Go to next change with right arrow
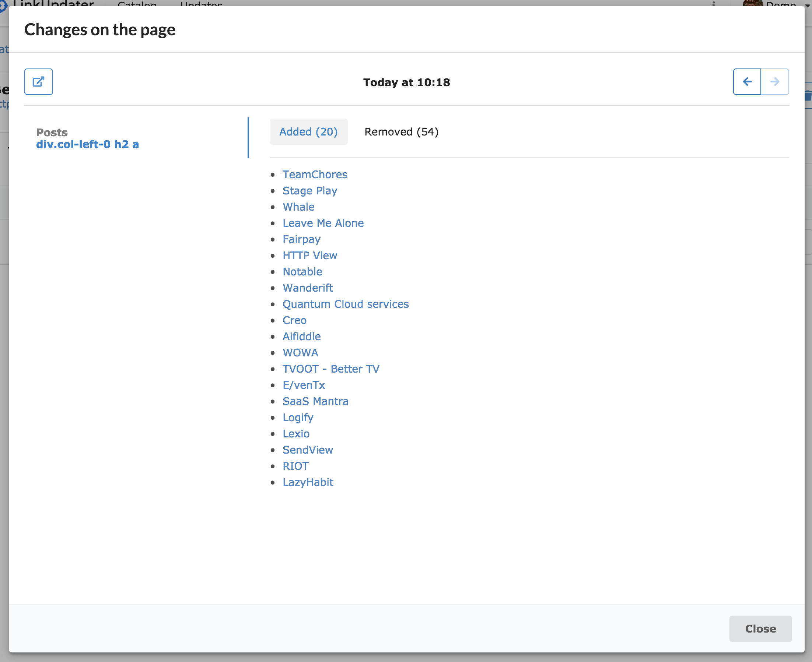 774,82
